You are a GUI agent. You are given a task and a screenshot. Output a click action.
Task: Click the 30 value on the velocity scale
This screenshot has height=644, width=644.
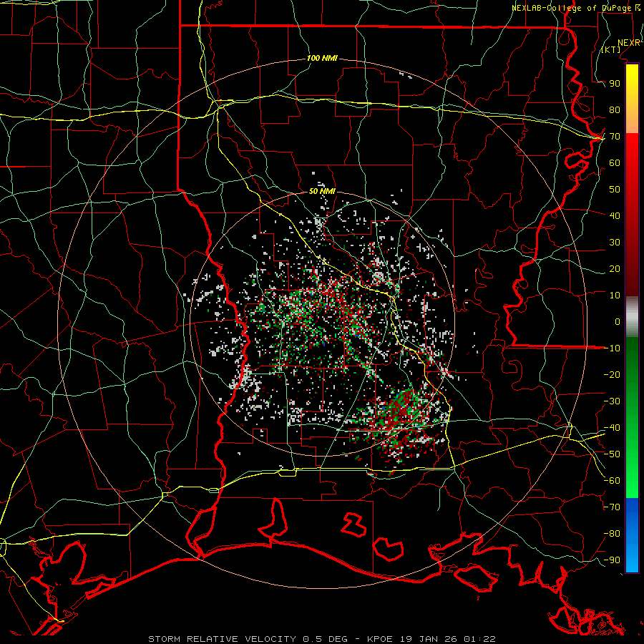(x=615, y=243)
